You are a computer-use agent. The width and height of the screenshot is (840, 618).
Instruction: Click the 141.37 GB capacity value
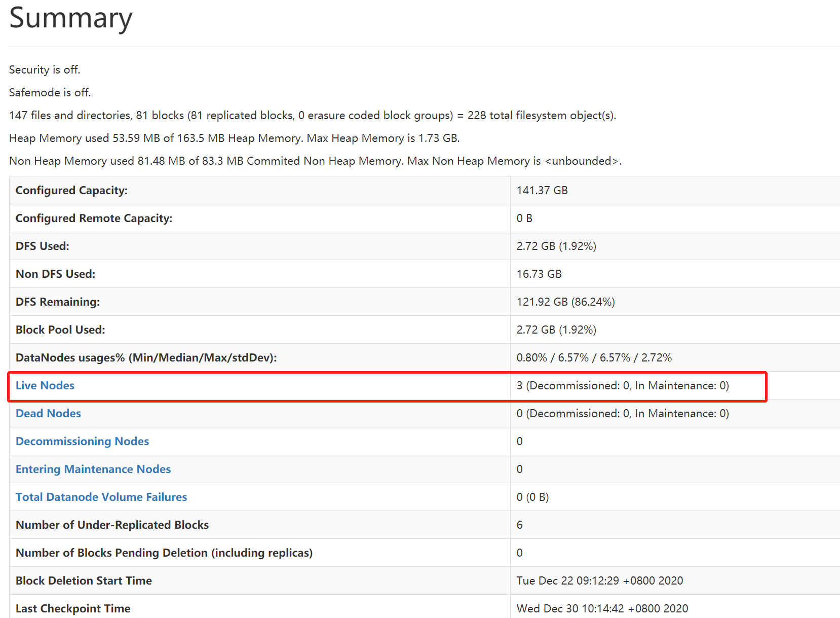(x=542, y=190)
